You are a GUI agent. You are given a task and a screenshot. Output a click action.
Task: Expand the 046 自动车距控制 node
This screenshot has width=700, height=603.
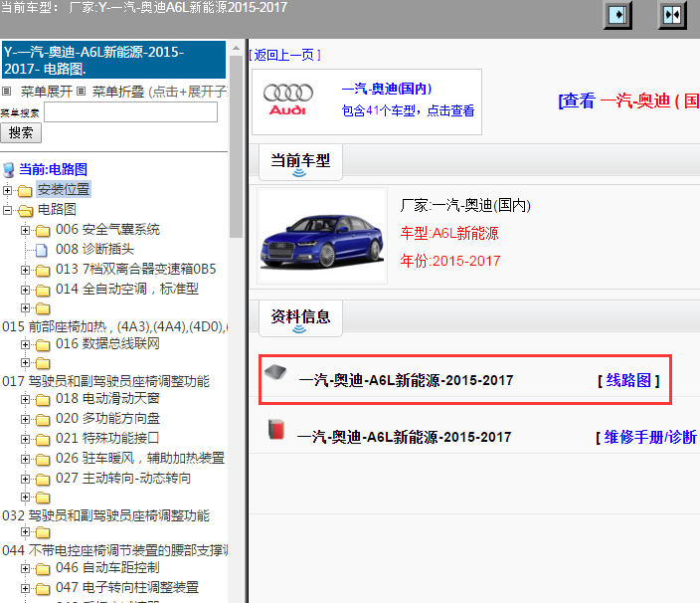26,568
